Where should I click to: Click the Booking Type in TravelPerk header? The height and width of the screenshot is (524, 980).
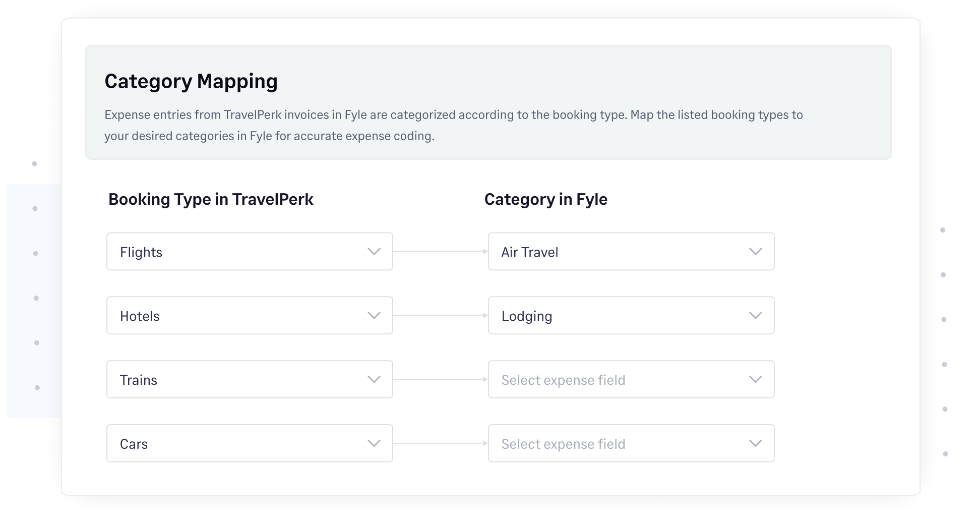(211, 200)
